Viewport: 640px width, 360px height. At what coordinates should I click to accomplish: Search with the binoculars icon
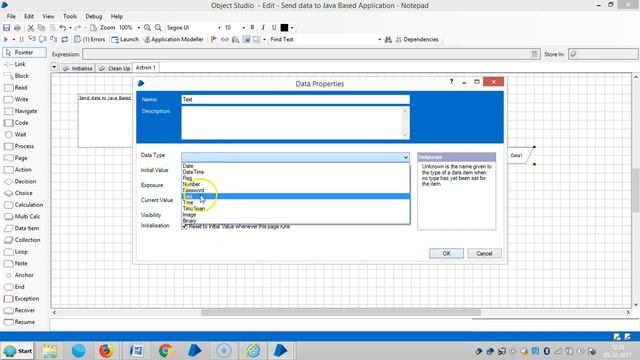(x=388, y=40)
